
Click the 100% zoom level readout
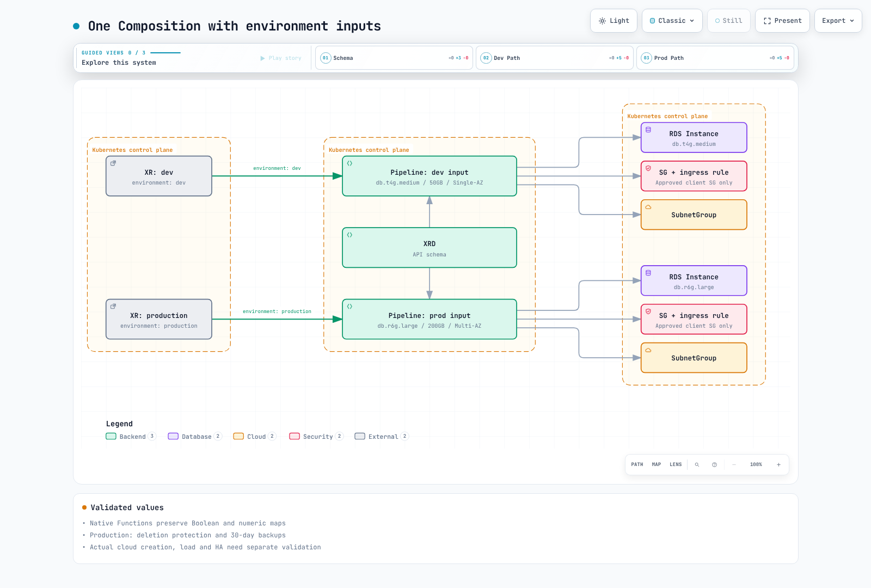[x=756, y=464]
